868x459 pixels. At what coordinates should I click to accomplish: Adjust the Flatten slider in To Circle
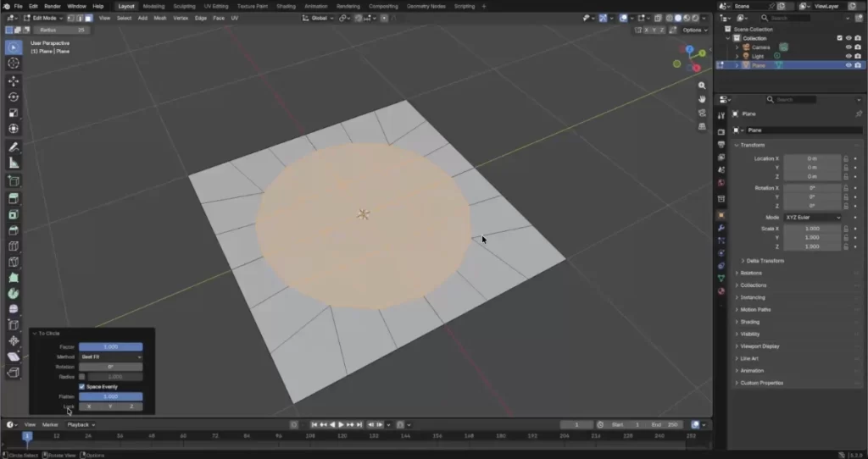pos(111,396)
